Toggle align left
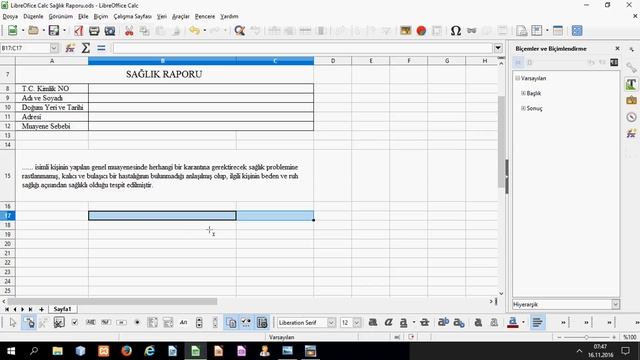 point(537,322)
